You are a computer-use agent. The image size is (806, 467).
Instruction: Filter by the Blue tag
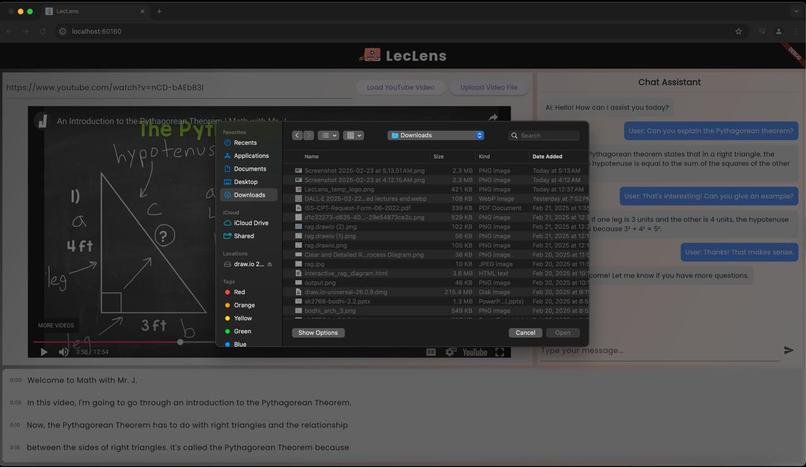click(240, 344)
